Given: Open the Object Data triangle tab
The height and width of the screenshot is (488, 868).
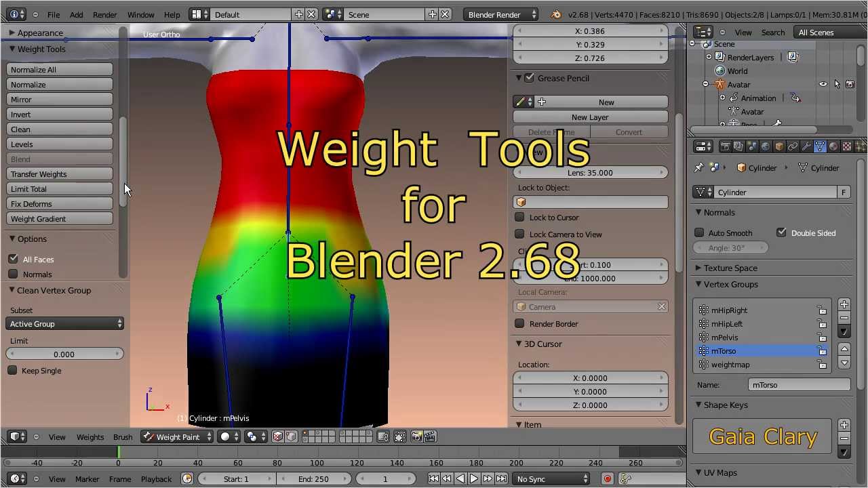Looking at the screenshot, I should [x=820, y=146].
